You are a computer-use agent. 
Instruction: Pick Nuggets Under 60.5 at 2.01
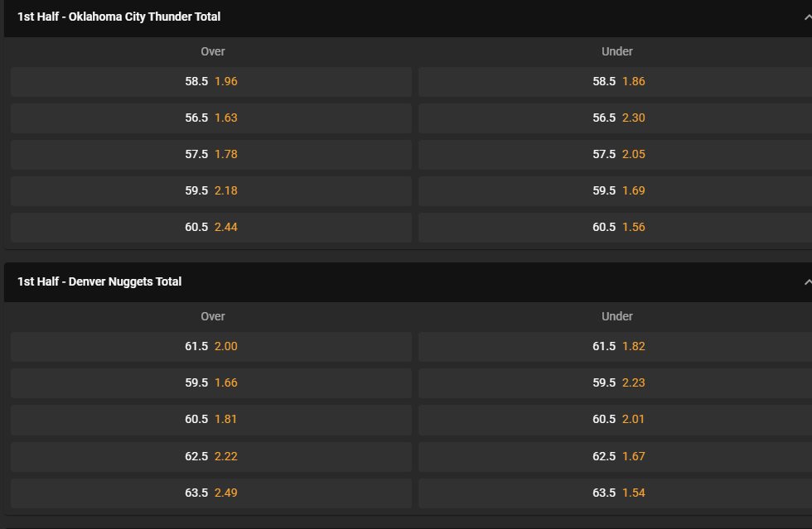pyautogui.click(x=615, y=420)
